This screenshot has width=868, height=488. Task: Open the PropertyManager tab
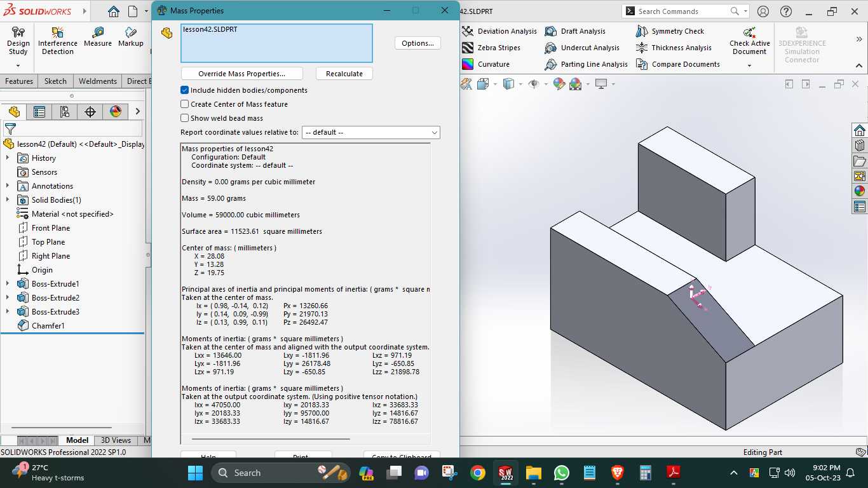tap(39, 112)
